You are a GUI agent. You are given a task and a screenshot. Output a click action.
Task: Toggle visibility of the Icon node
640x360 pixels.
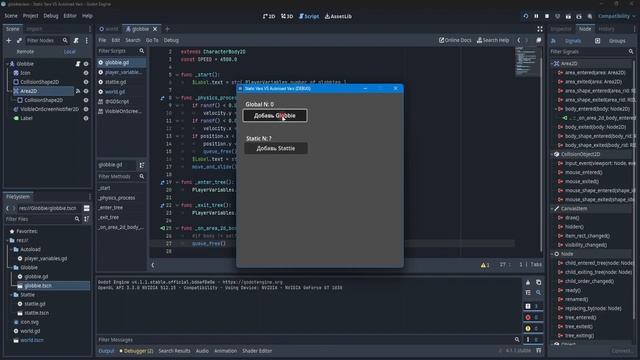click(86, 73)
